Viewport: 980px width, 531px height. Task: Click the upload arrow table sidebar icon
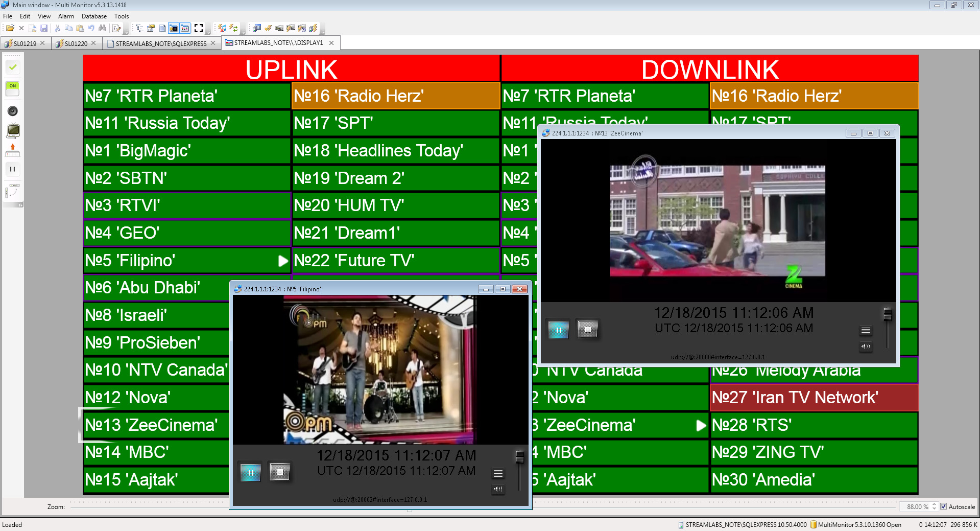point(13,150)
